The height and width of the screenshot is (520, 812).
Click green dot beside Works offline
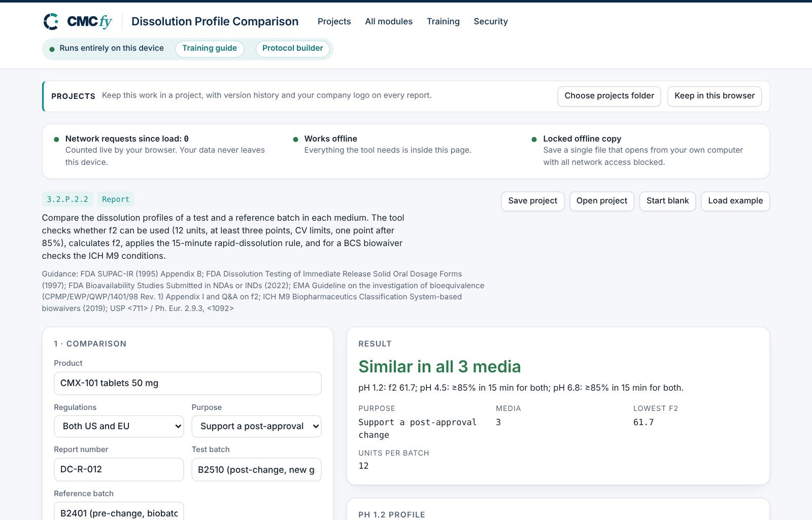pos(295,140)
